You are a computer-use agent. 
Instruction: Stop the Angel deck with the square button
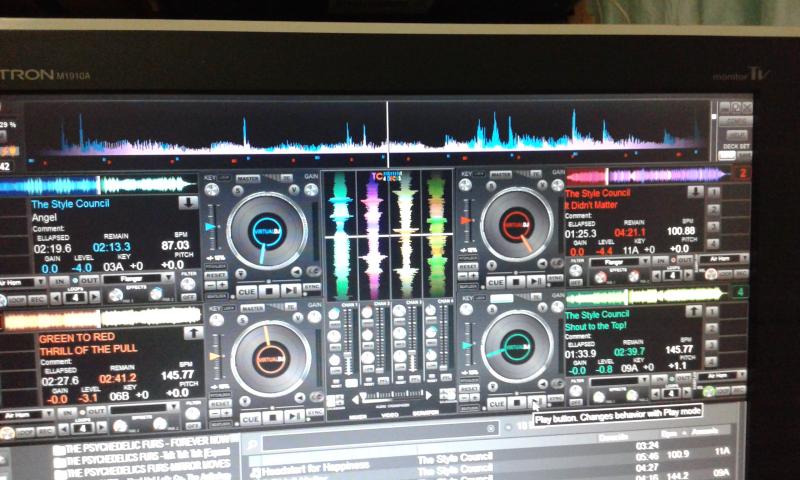(269, 291)
